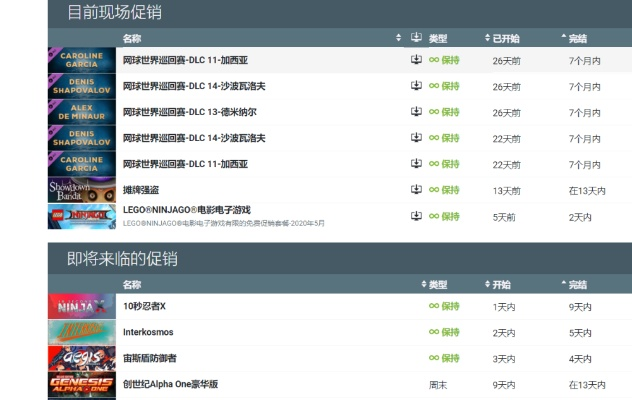Image resolution: width=632 pixels, height=400 pixels.
Task: Click the 即将来临的促销 section heading
Action: tap(122, 258)
